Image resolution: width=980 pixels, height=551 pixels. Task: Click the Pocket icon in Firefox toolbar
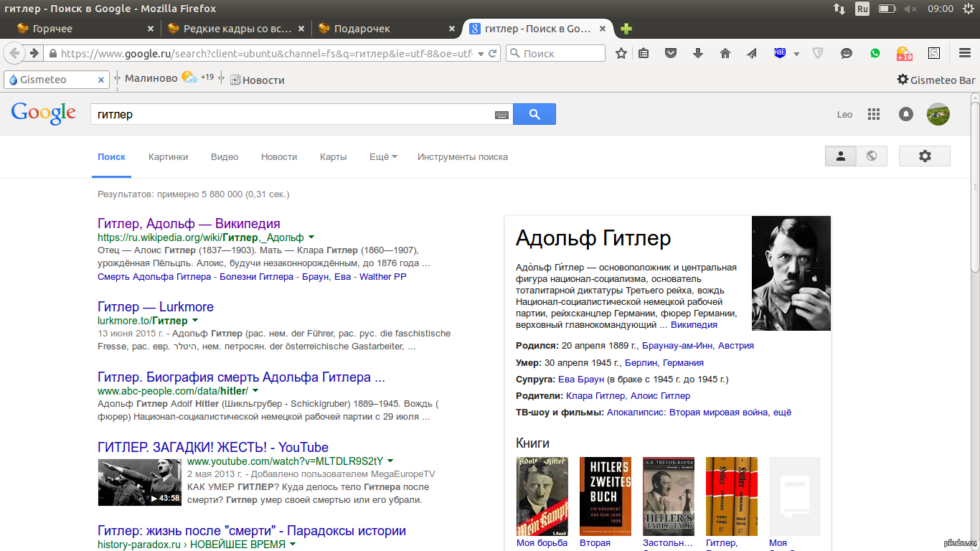pyautogui.click(x=671, y=53)
